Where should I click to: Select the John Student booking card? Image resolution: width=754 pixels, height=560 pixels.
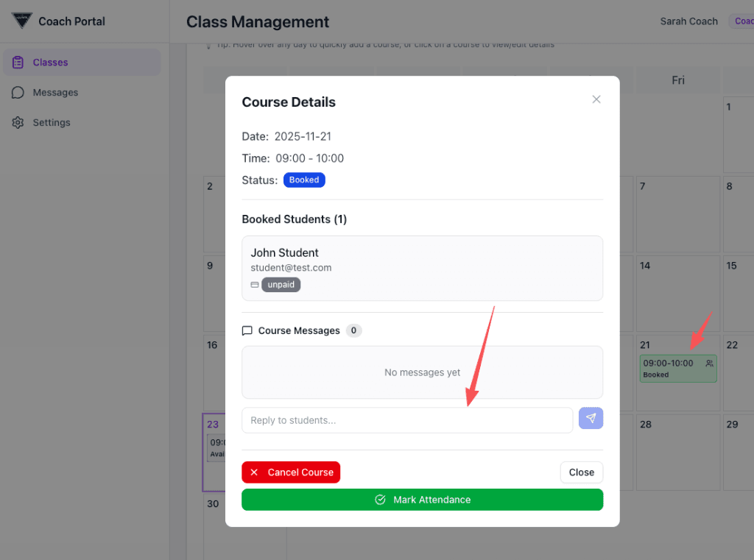(x=422, y=268)
